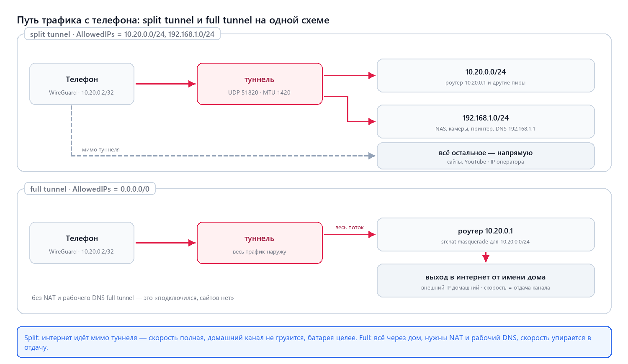This screenshot has width=628, height=364.
Task: Click the blue Split/Full summary note box
Action: click(314, 342)
